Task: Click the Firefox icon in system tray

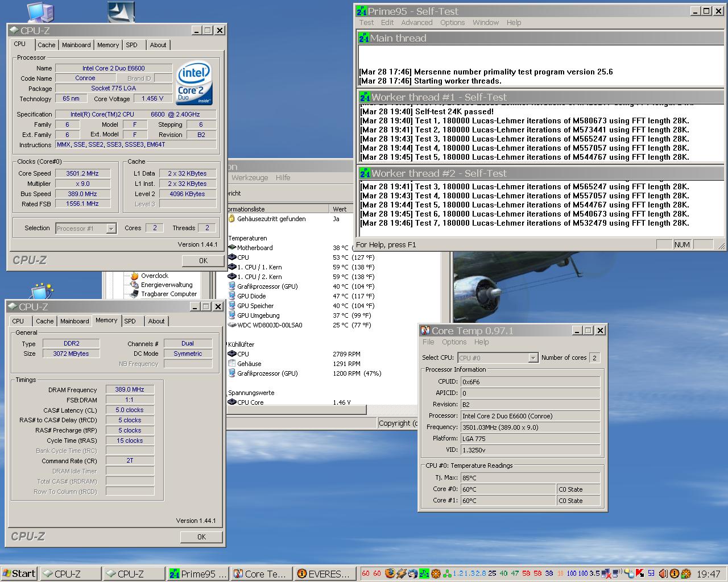Action: click(x=390, y=573)
